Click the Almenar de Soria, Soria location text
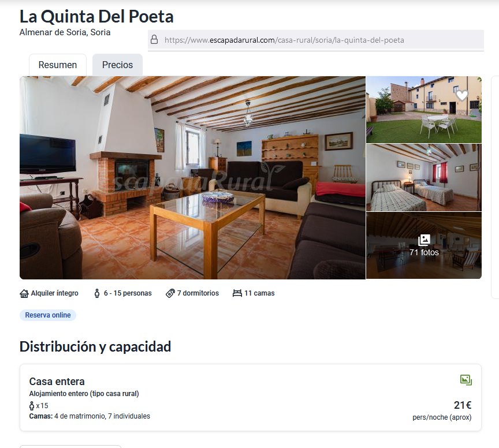Image resolution: width=499 pixels, height=448 pixels. [65, 32]
